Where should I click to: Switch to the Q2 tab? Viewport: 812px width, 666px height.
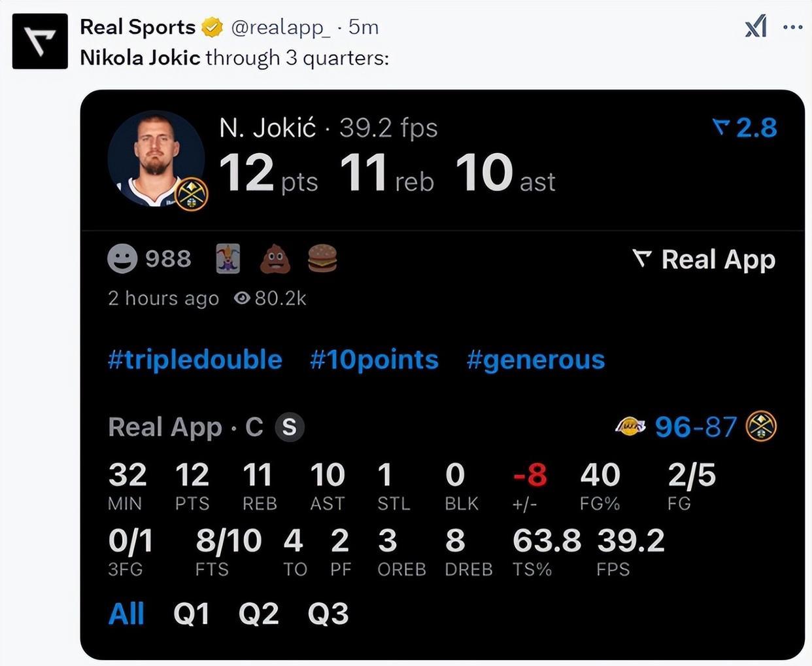click(259, 614)
